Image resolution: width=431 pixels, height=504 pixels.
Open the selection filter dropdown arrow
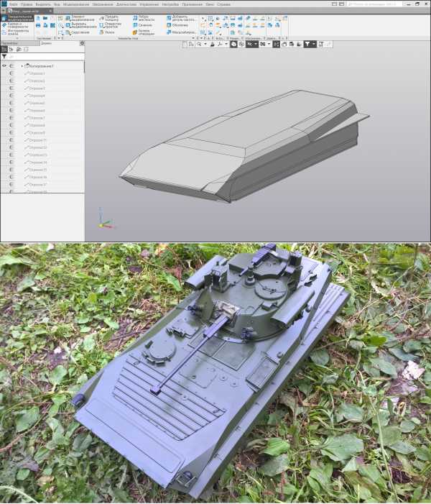pyautogui.click(x=314, y=44)
